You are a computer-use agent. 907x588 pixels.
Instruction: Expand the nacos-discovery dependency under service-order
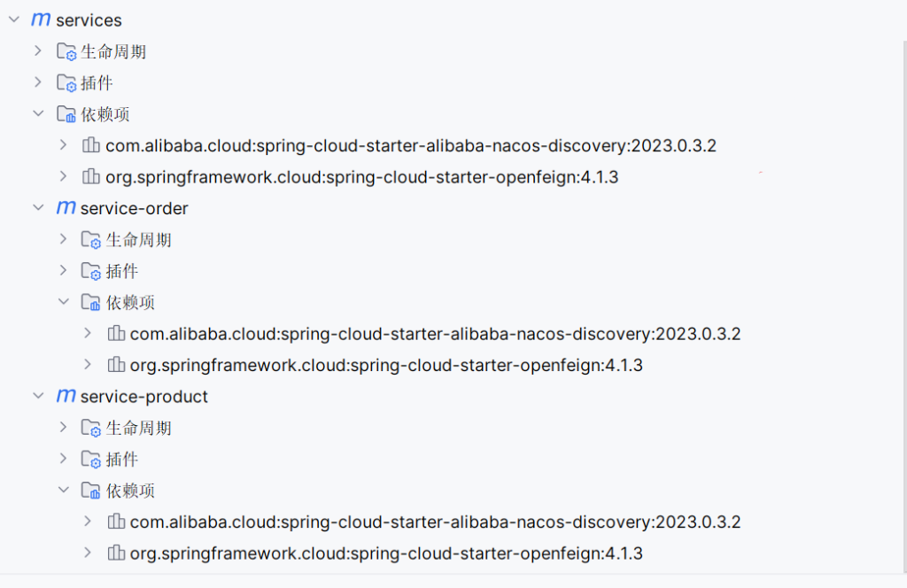pyautogui.click(x=88, y=334)
